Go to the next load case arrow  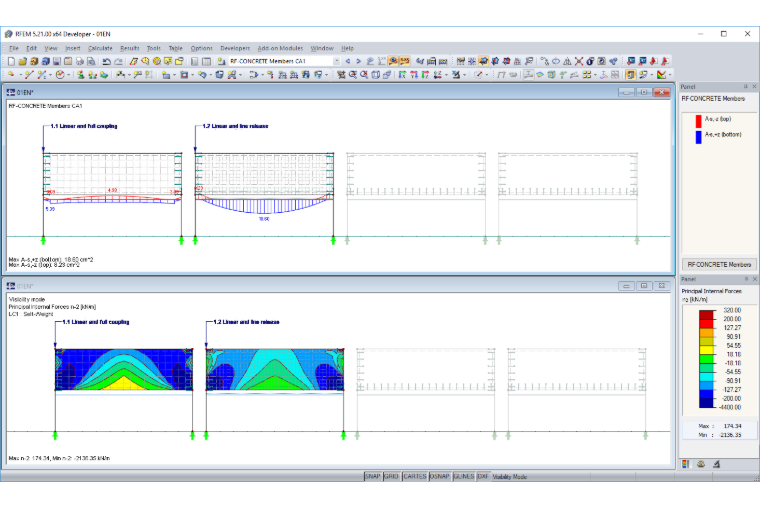359,61
